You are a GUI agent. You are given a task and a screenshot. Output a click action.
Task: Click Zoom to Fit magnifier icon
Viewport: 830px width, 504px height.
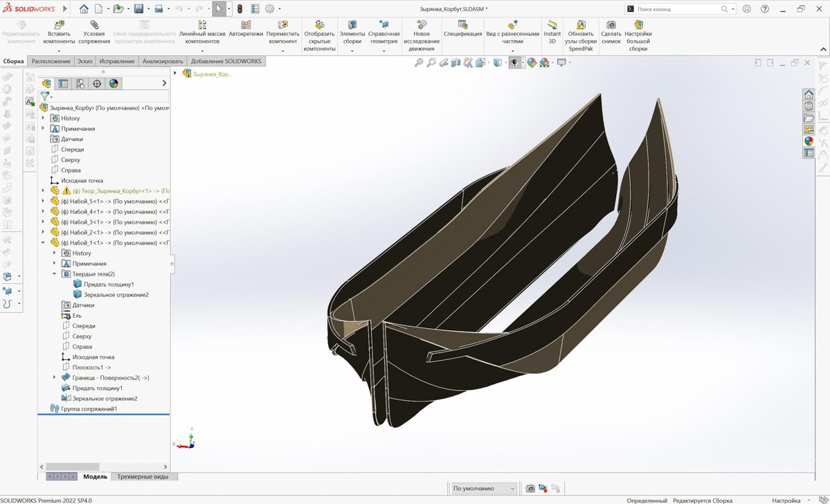point(419,63)
